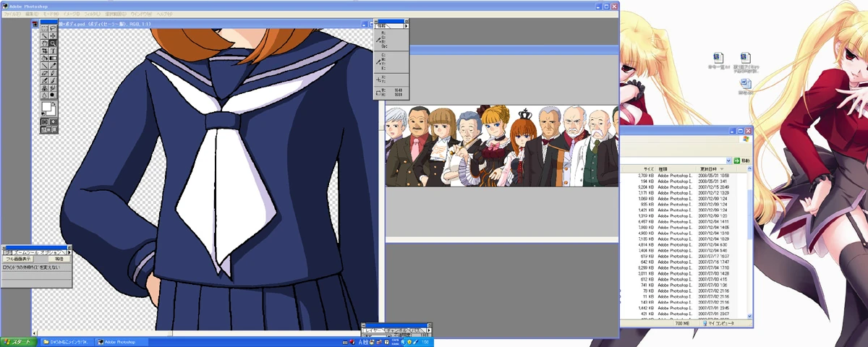Open second eyedropper readout mode in Info palette

coord(378,62)
